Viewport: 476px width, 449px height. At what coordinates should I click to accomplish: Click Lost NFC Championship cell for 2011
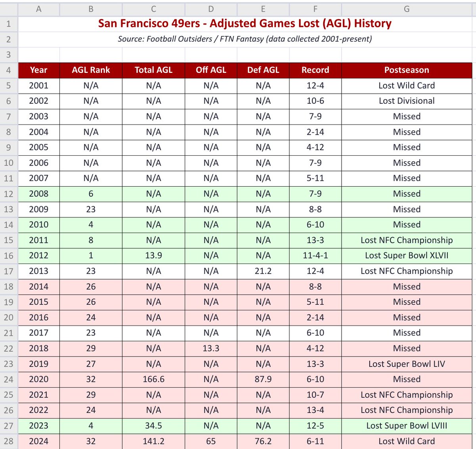pos(407,240)
